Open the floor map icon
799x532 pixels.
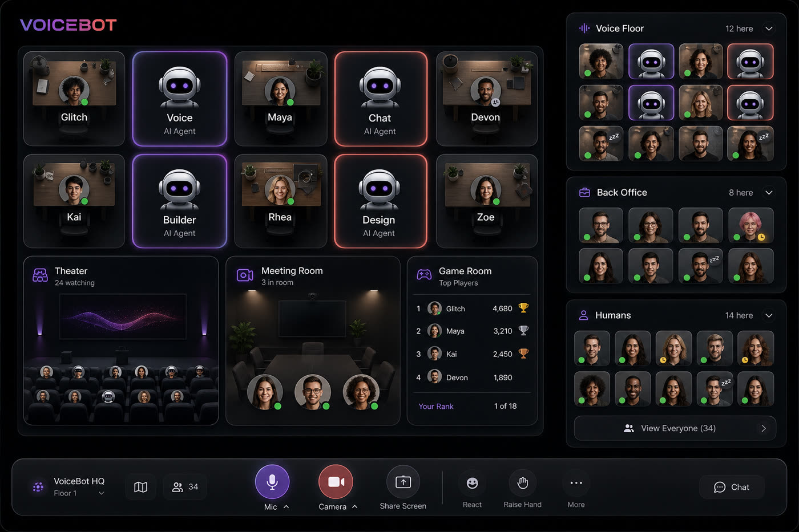pos(140,487)
